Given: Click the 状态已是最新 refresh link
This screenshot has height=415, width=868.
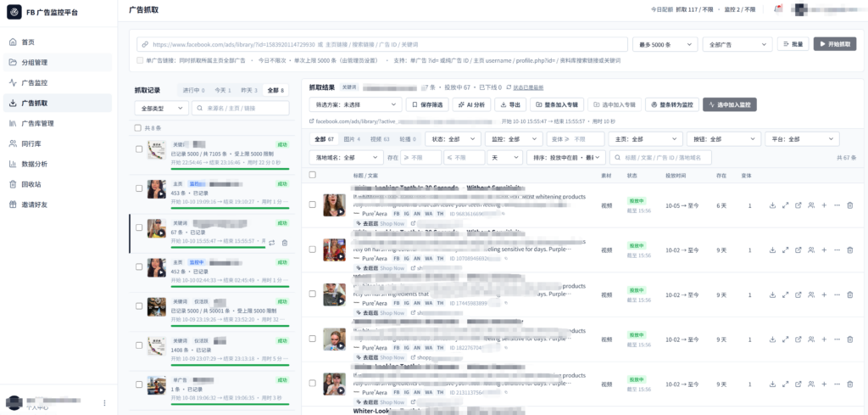Looking at the screenshot, I should 525,87.
